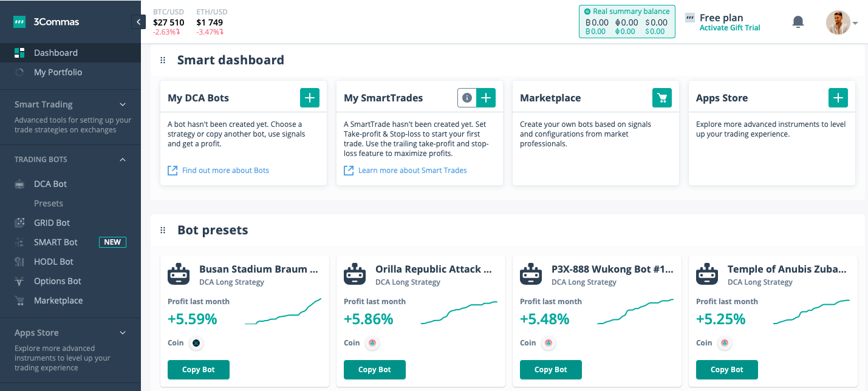Viewport: 868px width, 391px height.
Task: Open the profile avatar dropdown
Action: 838,21
